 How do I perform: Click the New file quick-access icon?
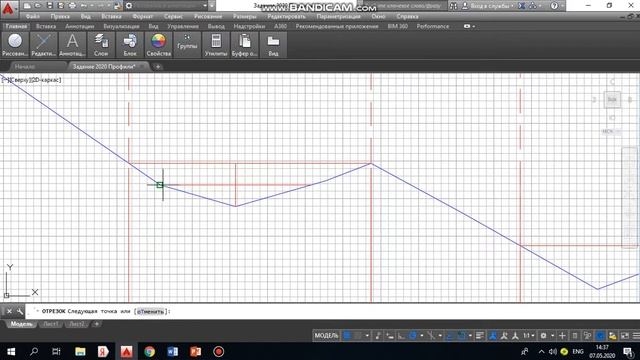coord(27,6)
